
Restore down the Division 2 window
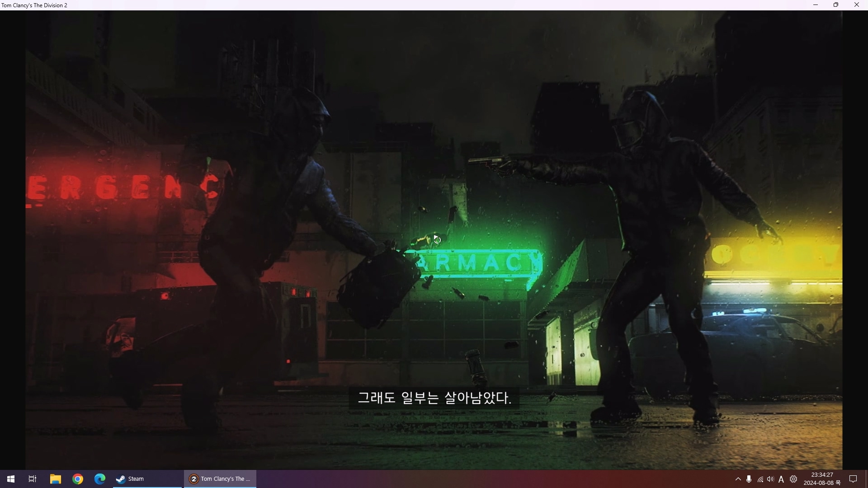[x=836, y=5]
